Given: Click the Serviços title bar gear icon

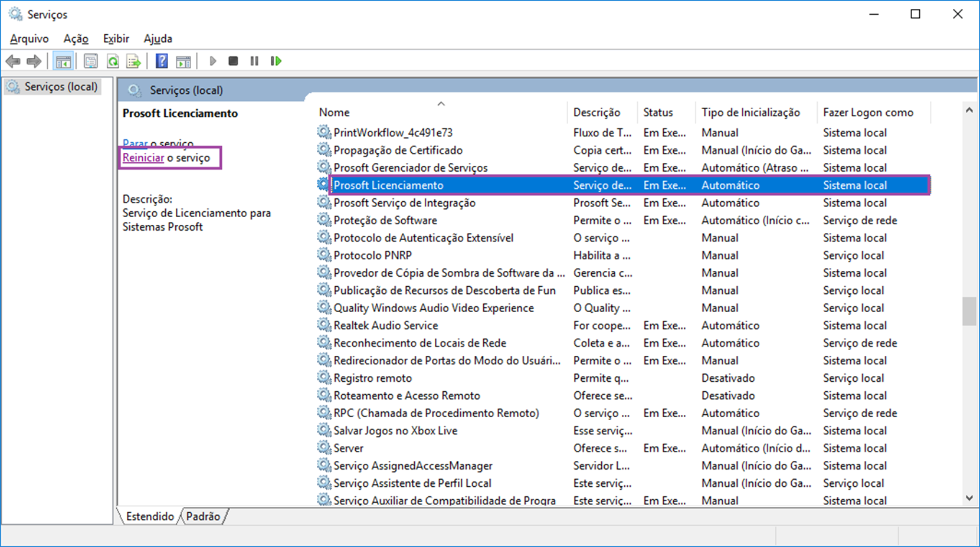Looking at the screenshot, I should pos(15,14).
